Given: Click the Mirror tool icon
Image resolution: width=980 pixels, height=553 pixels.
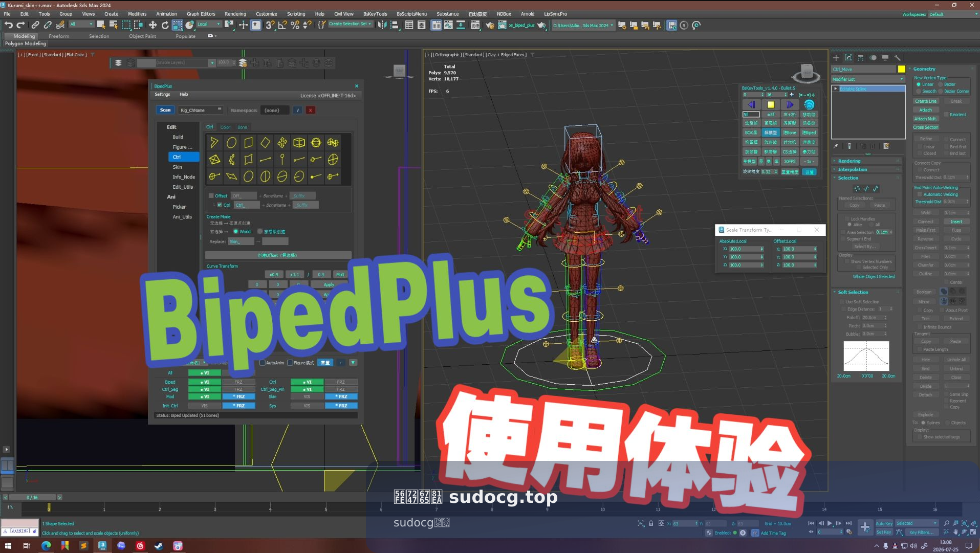Looking at the screenshot, I should (x=382, y=25).
